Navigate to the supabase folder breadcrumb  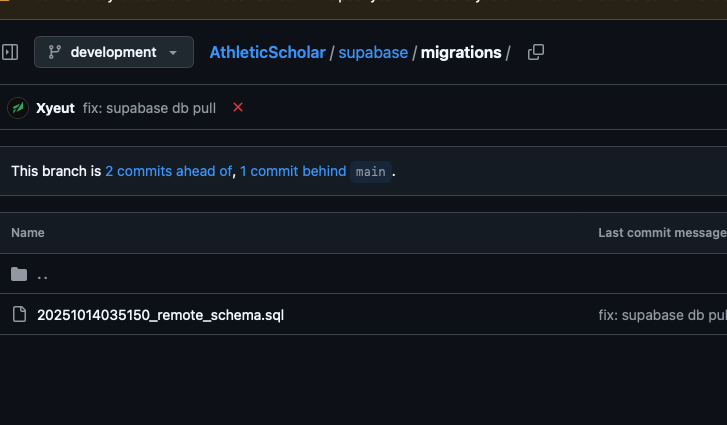[x=374, y=52]
